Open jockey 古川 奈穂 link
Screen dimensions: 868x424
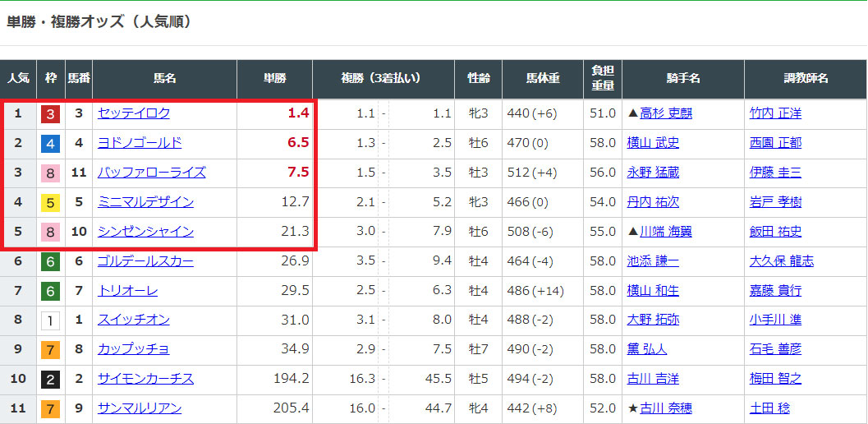(x=666, y=408)
